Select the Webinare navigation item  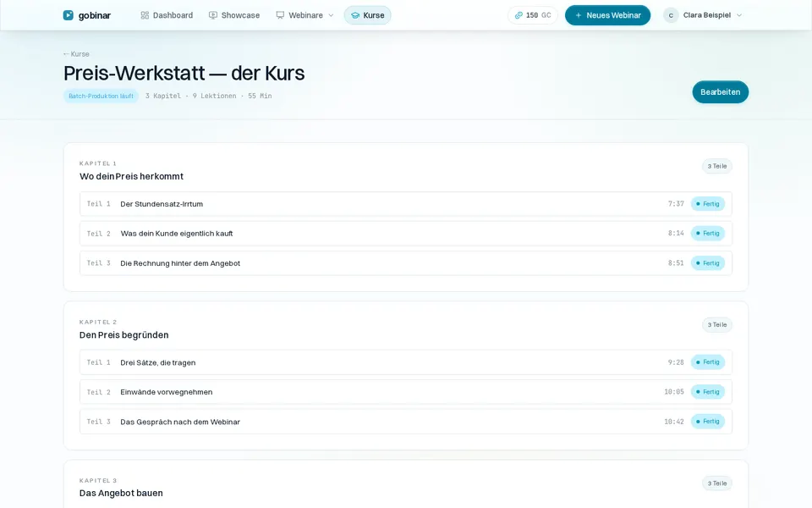(x=305, y=15)
